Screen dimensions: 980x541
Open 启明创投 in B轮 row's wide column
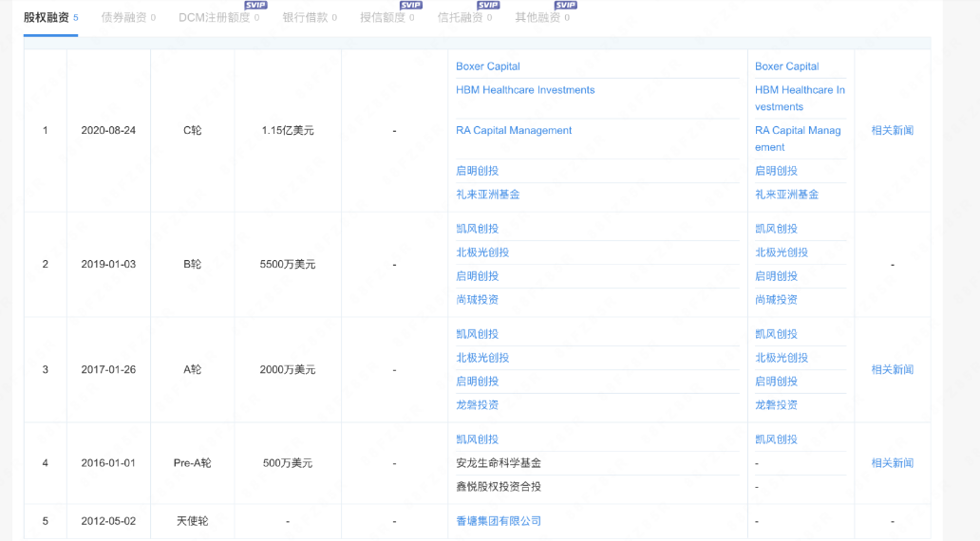[x=477, y=276]
